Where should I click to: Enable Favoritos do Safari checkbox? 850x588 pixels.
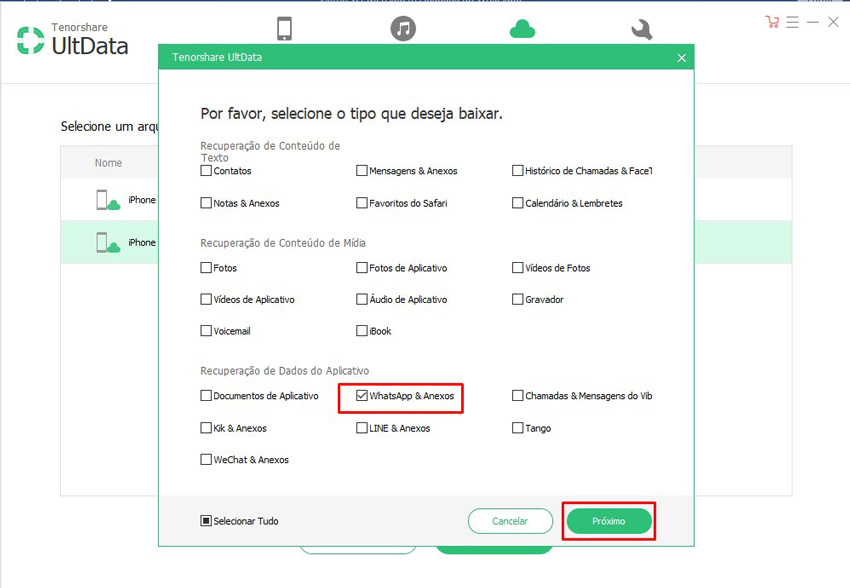[x=362, y=203]
